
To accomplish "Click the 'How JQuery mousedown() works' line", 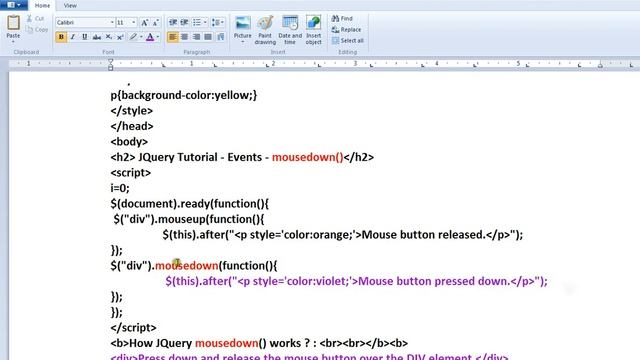I will (x=259, y=343).
